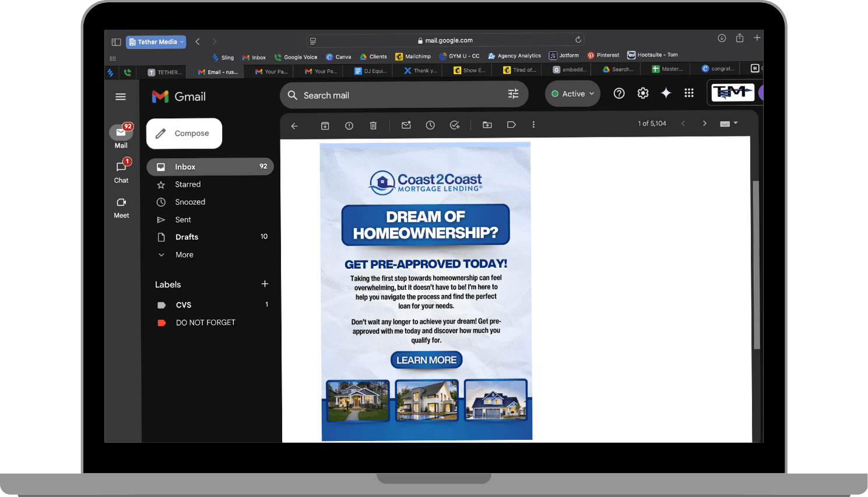Show Gmail search options filter

pos(513,94)
